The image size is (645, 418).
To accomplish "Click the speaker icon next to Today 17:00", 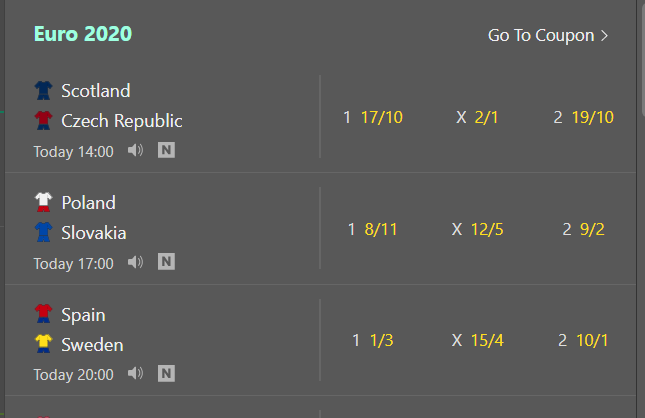I will [x=135, y=262].
